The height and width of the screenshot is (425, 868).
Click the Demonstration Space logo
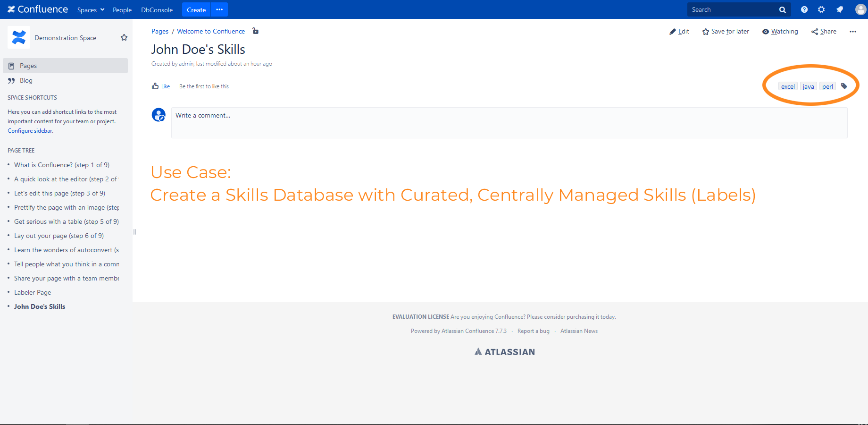click(x=19, y=37)
